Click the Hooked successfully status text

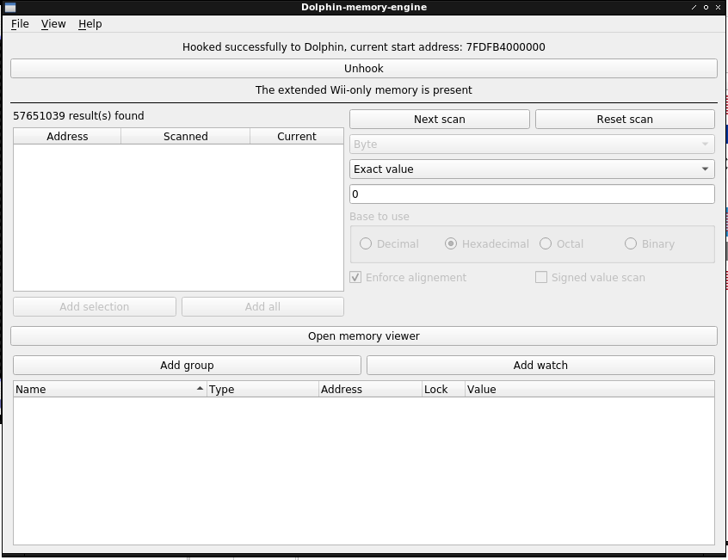coord(364,46)
